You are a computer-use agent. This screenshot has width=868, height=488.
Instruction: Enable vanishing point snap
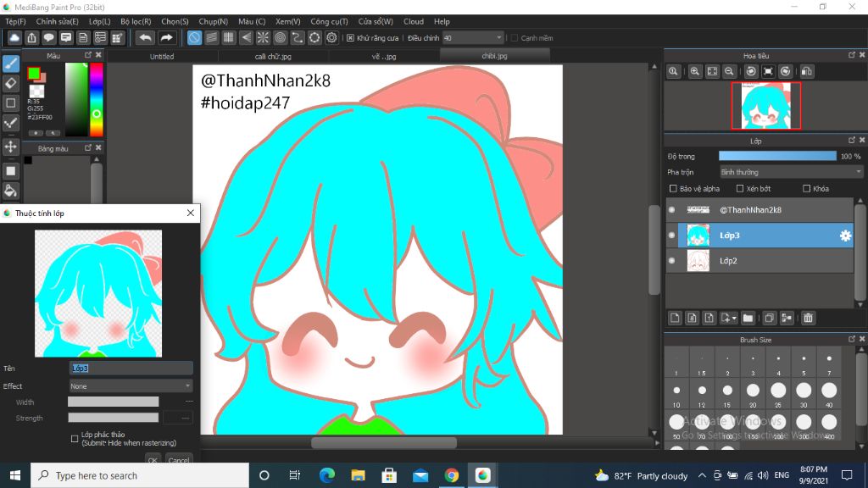pos(246,37)
